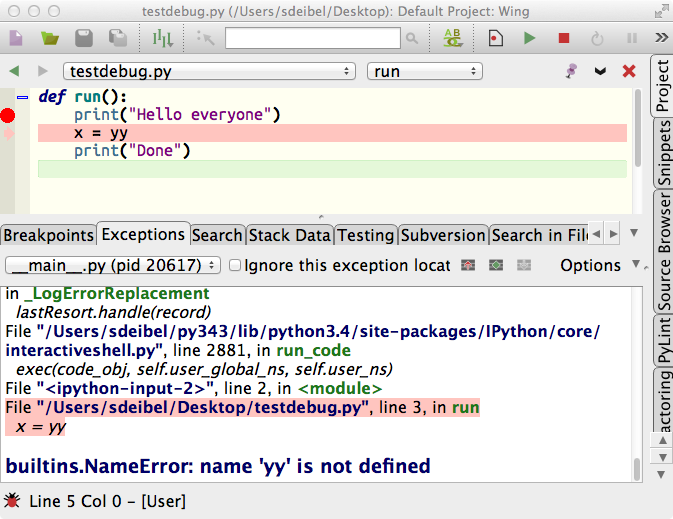Open the PyLint side tab
This screenshot has height=519, width=673.
(663, 340)
